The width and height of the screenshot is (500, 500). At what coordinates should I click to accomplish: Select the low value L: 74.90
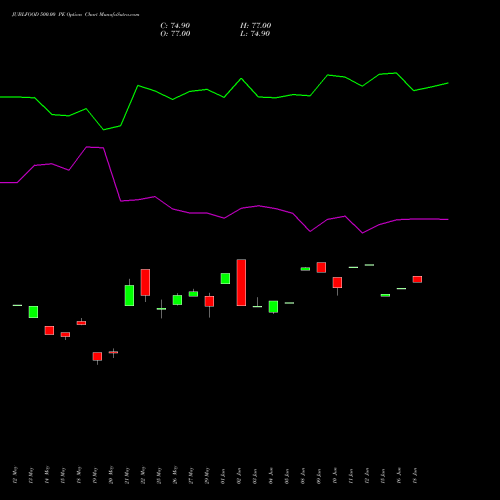click(x=255, y=34)
